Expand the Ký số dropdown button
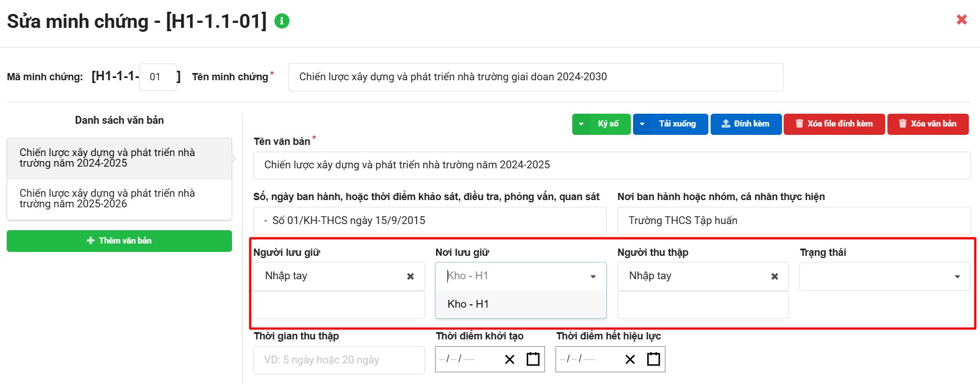This screenshot has height=384, width=980. (x=581, y=124)
